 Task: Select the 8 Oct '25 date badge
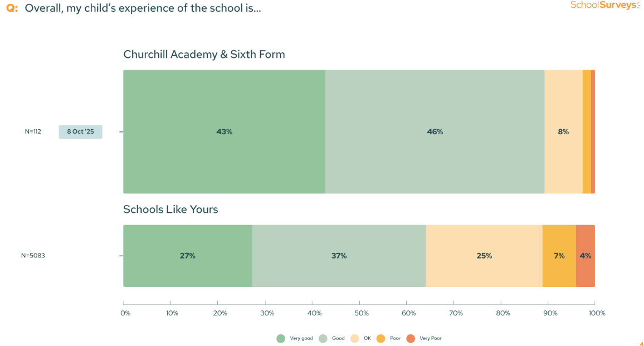pos(81,132)
